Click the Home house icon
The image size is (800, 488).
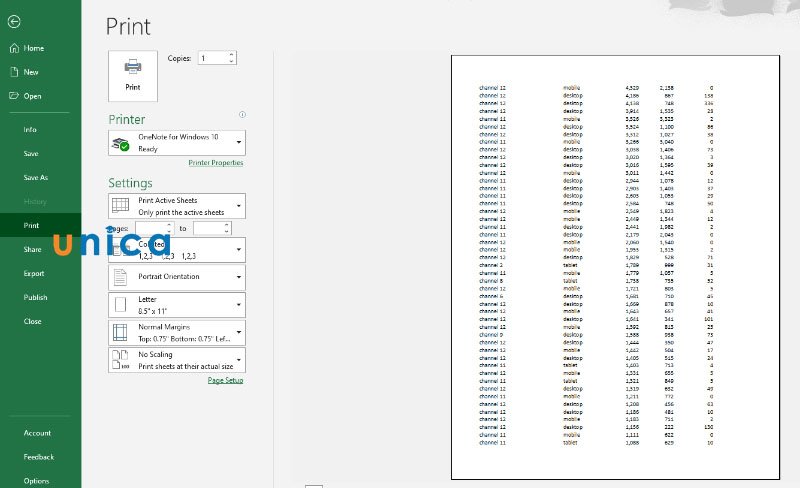coord(14,48)
